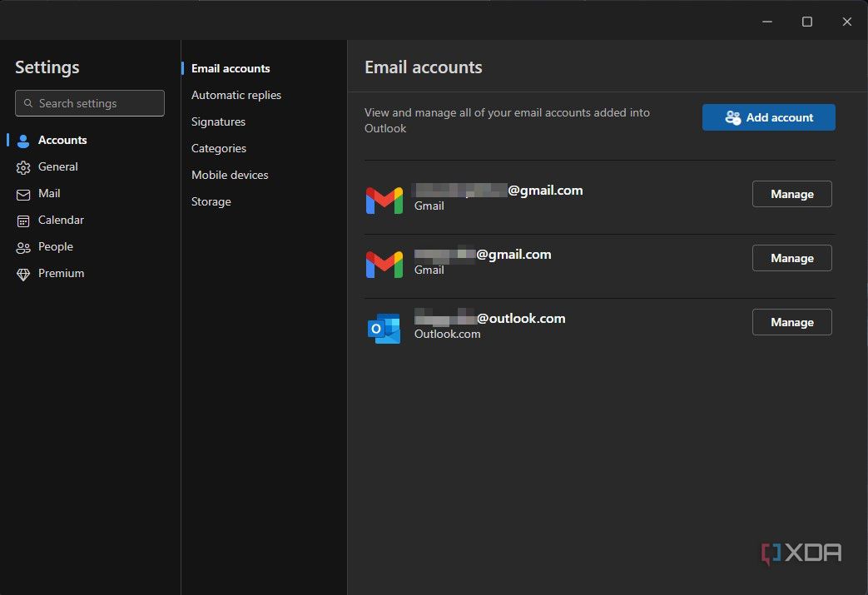Click the Outlook.com label under address

[447, 335]
